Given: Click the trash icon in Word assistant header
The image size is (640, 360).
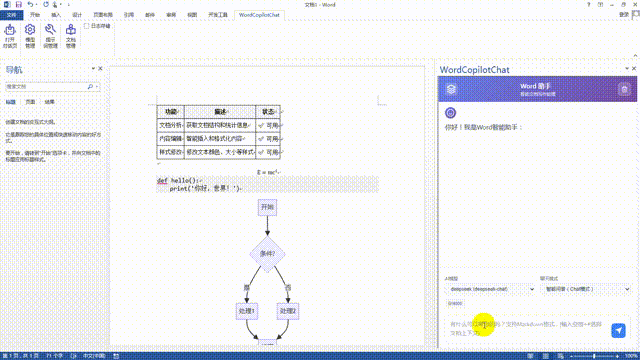Looking at the screenshot, I should [x=624, y=89].
